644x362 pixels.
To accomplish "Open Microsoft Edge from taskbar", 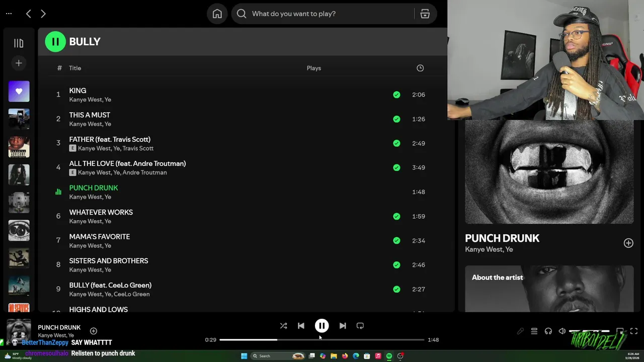I will click(356, 356).
